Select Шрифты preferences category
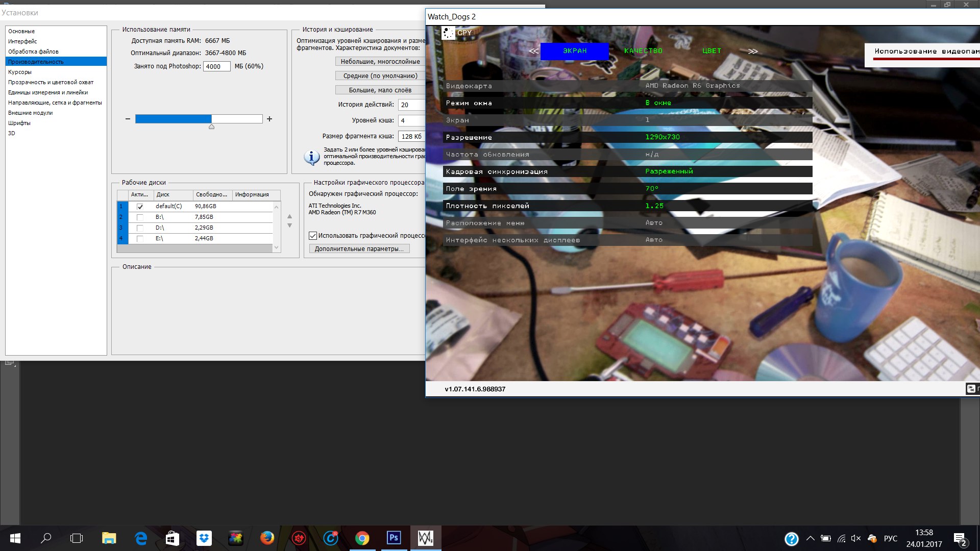Screen dimensions: 980x551 56,123
